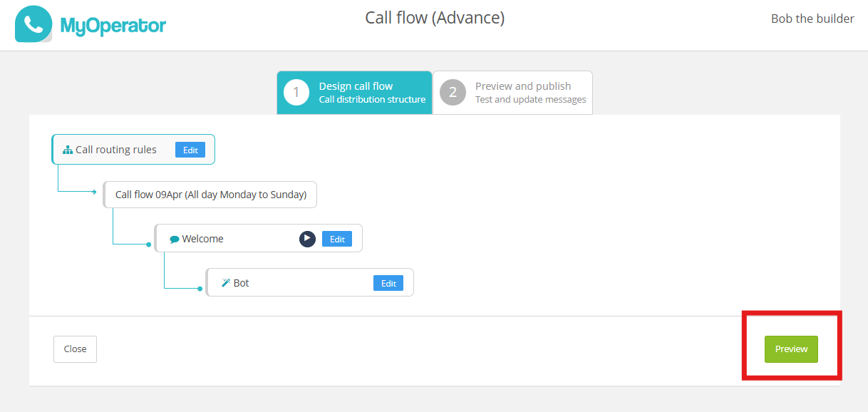This screenshot has width=868, height=412.
Task: Edit the Call routing rules node
Action: coord(190,150)
